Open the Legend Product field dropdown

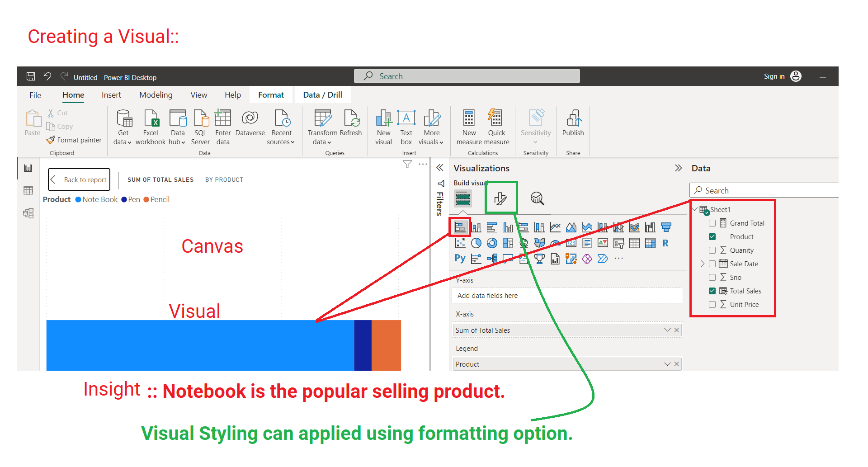pyautogui.click(x=667, y=364)
